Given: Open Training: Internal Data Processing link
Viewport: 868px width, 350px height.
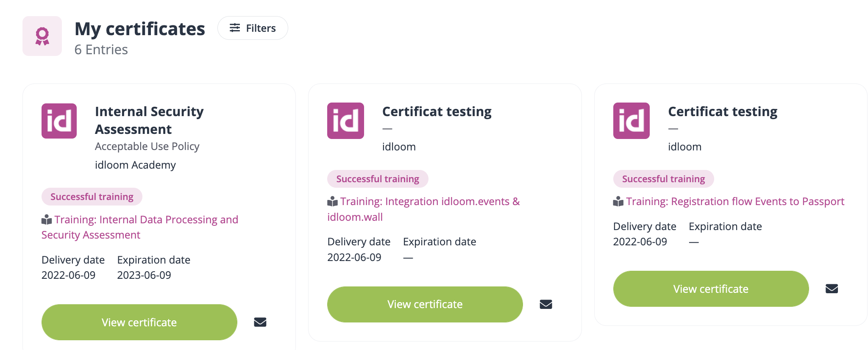Looking at the screenshot, I should click(x=146, y=219).
